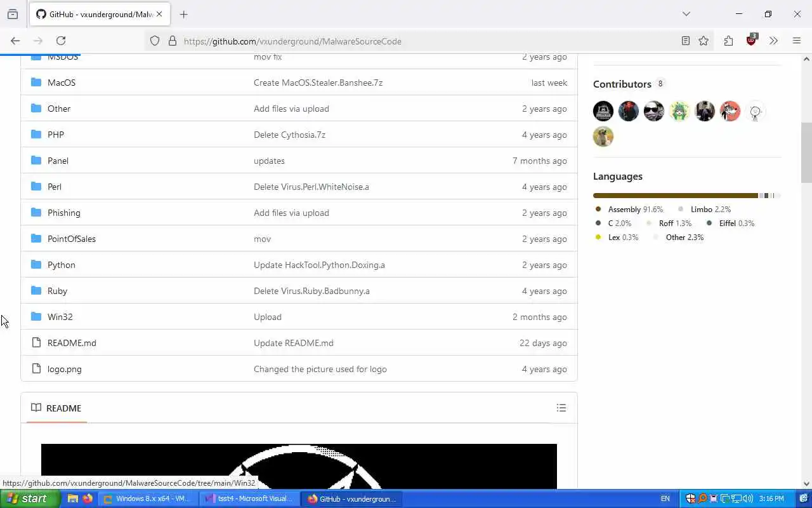Reload the page

[61, 41]
